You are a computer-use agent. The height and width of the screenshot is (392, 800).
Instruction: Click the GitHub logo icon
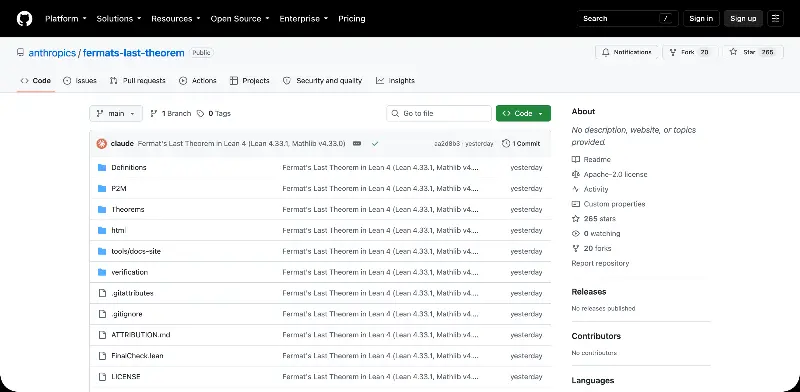[24, 19]
